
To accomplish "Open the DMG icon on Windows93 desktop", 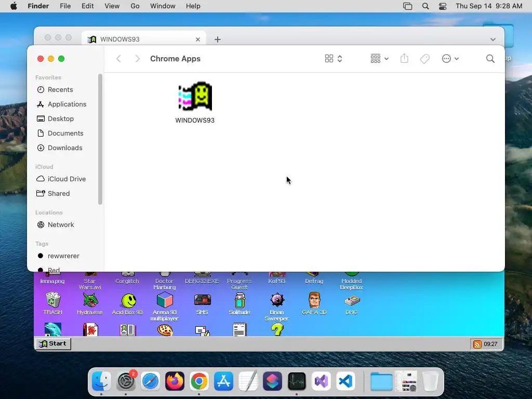I will click(352, 304).
